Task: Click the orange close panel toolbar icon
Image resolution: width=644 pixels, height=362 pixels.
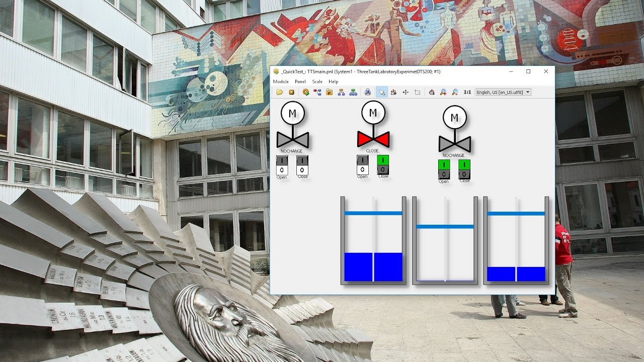Action: pos(291,92)
